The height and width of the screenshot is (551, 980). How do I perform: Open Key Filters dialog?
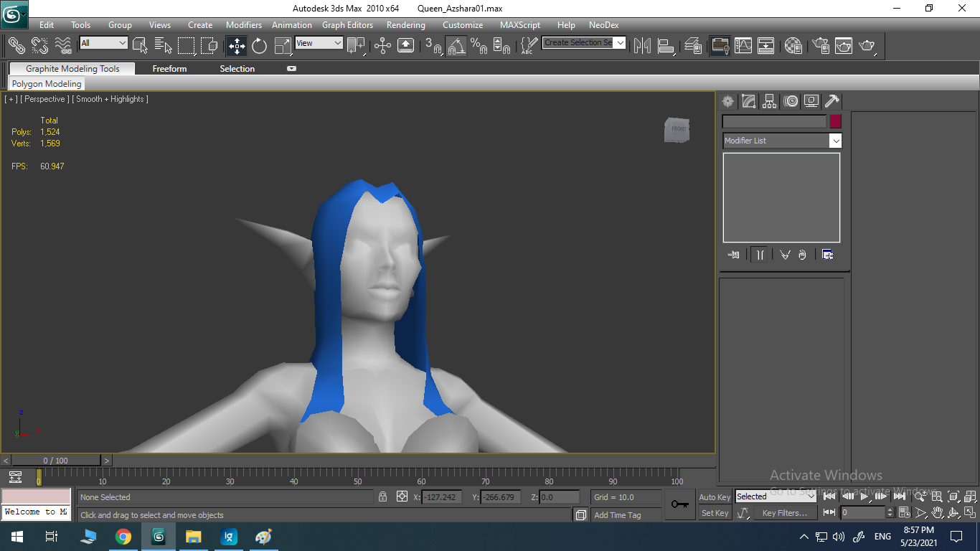(785, 513)
